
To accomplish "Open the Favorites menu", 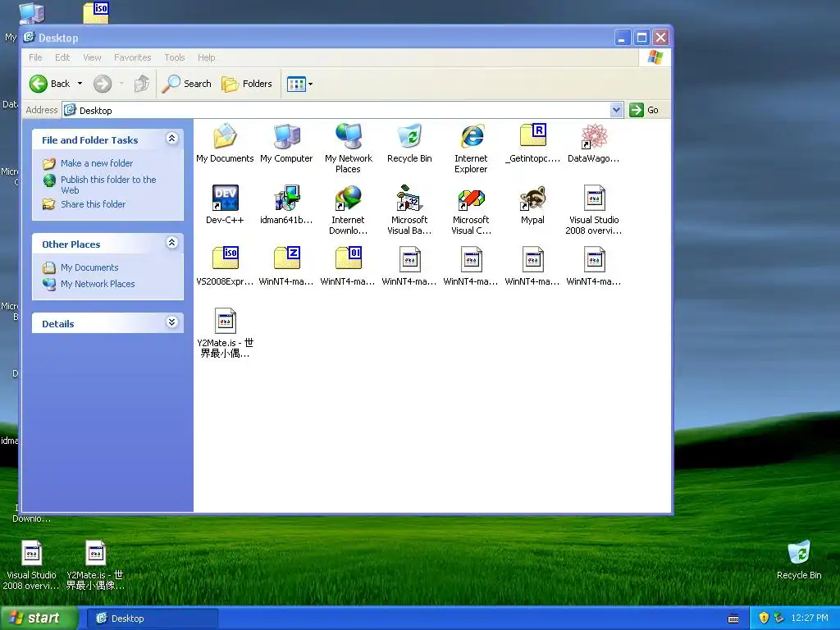I will [132, 57].
